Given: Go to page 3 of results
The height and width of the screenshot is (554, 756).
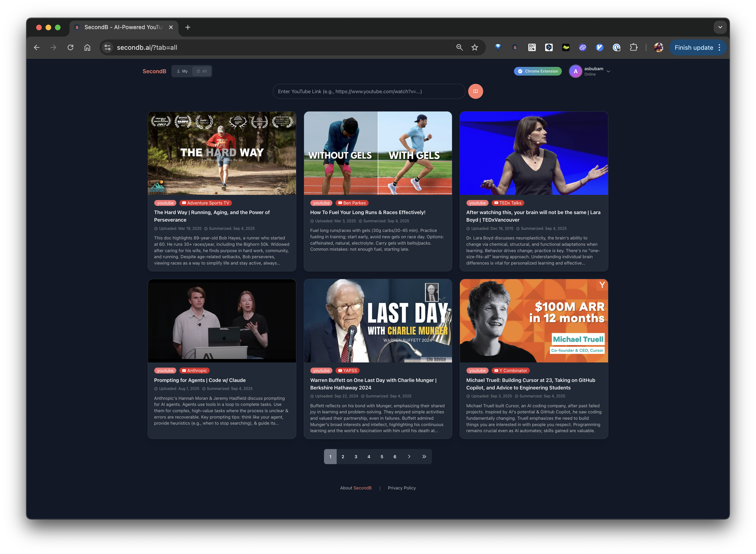Looking at the screenshot, I should [356, 456].
